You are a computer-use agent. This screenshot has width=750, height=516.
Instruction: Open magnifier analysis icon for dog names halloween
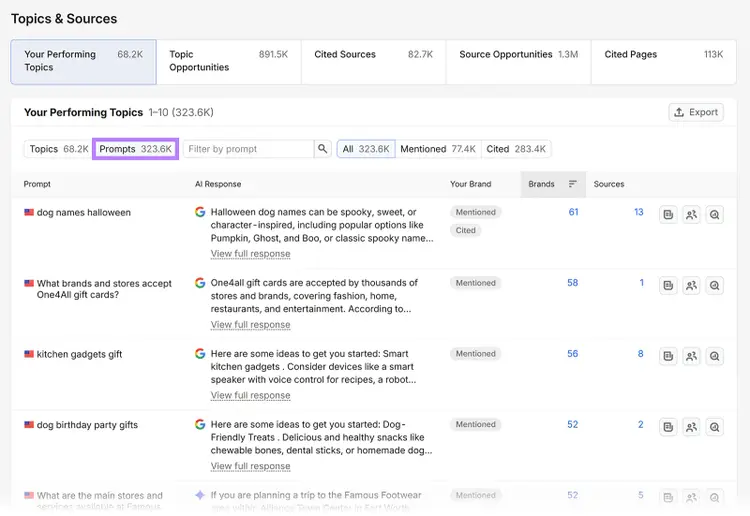(715, 215)
